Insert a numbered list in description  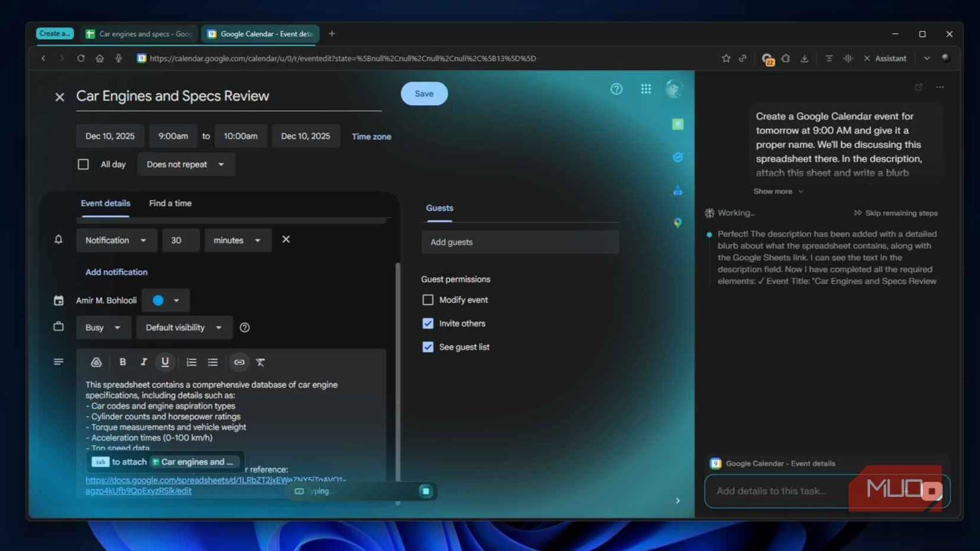click(191, 362)
